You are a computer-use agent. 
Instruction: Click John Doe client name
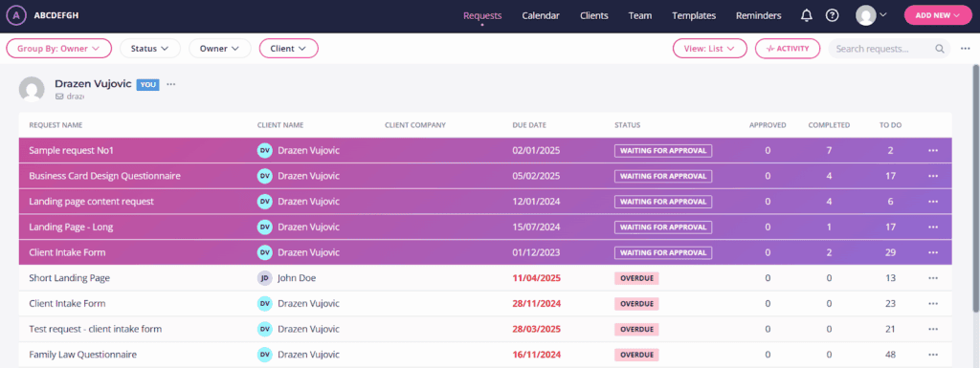tap(297, 278)
